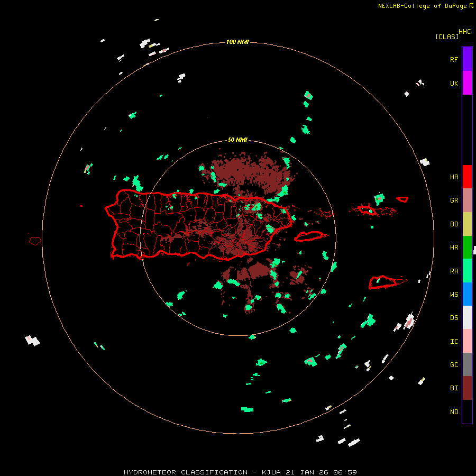Viewport: 476px width, 476px height.
Task: Select the GR dusty-pink legend color
Action: [467, 200]
